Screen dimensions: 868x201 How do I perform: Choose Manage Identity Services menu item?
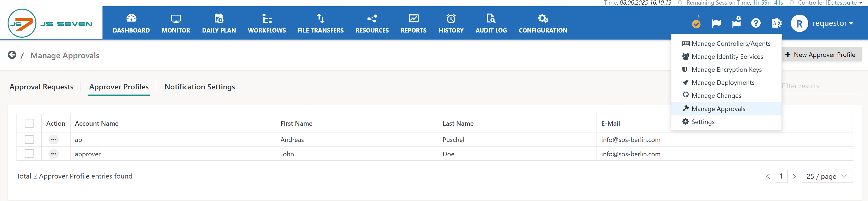[726, 56]
